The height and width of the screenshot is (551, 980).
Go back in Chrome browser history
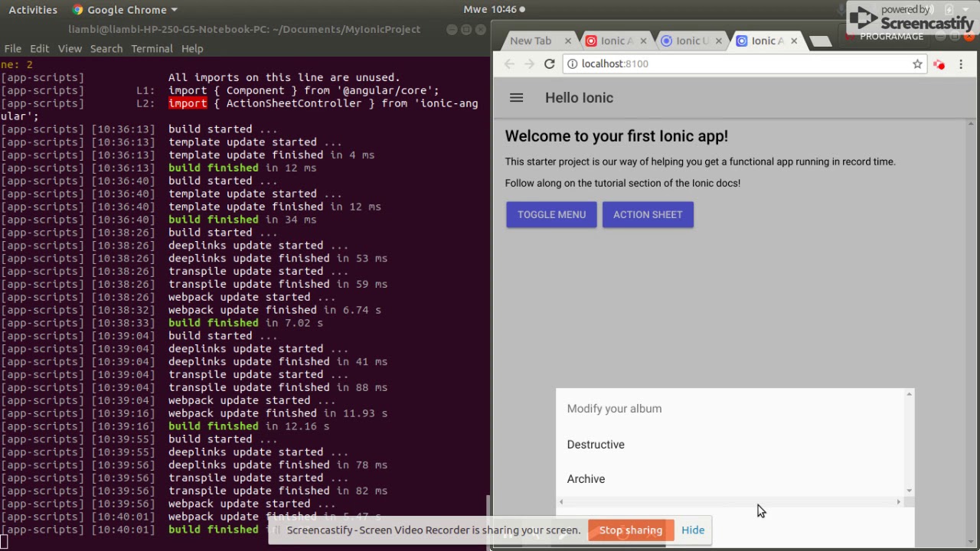[x=509, y=64]
